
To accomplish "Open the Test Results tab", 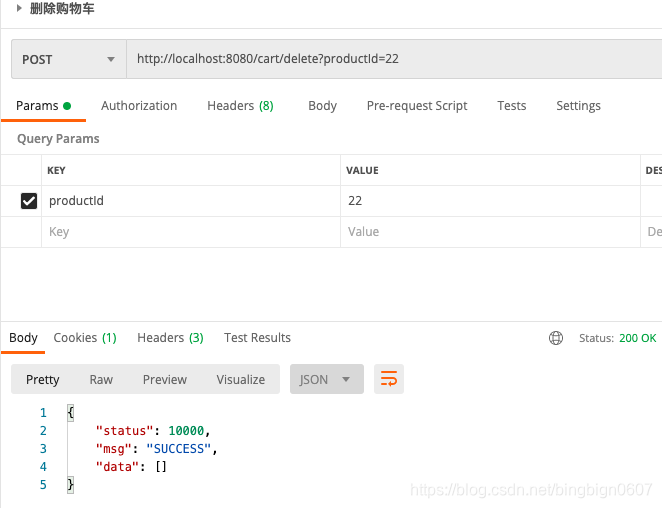I will (x=257, y=338).
